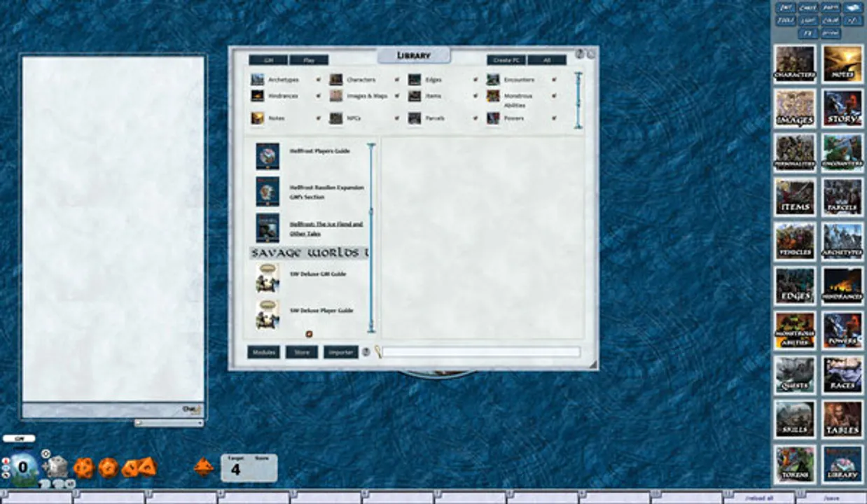Click the Monstrous Abilities icon in Library
Viewport: 867px width, 504px height.
pyautogui.click(x=493, y=96)
